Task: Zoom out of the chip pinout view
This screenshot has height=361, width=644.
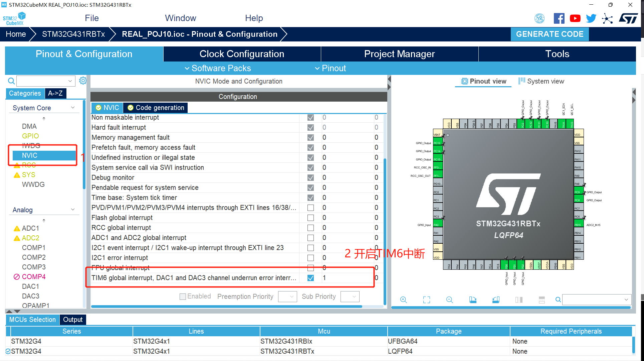Action: (450, 300)
